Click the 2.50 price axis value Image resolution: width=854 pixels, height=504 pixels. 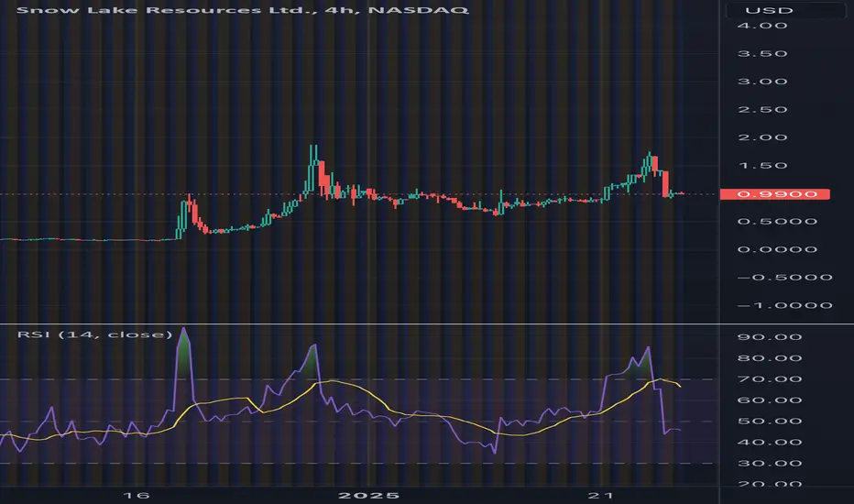[762, 110]
